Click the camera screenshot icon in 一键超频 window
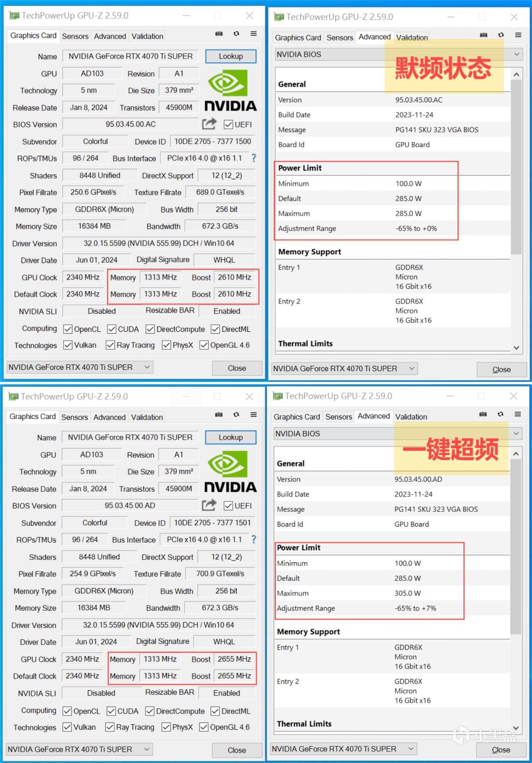The width and height of the screenshot is (532, 763). click(x=483, y=414)
